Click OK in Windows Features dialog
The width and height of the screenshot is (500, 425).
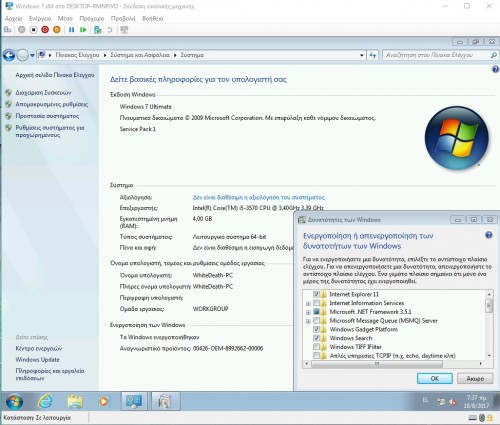(435, 379)
